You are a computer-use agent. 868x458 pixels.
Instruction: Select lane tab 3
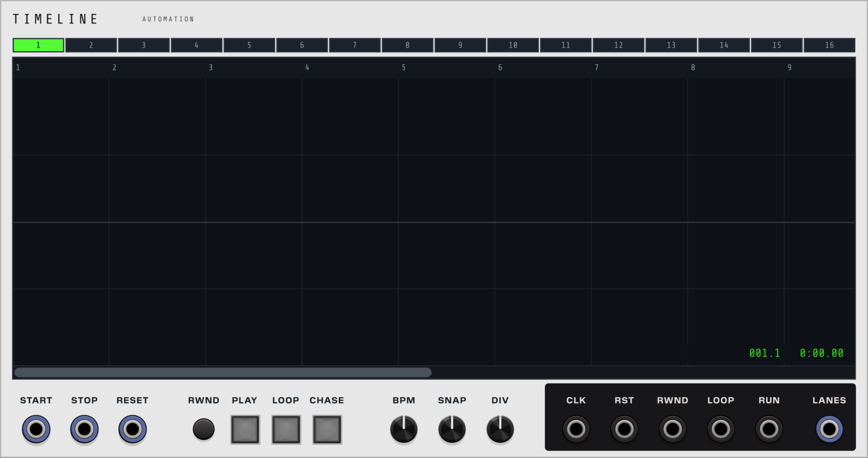click(144, 45)
